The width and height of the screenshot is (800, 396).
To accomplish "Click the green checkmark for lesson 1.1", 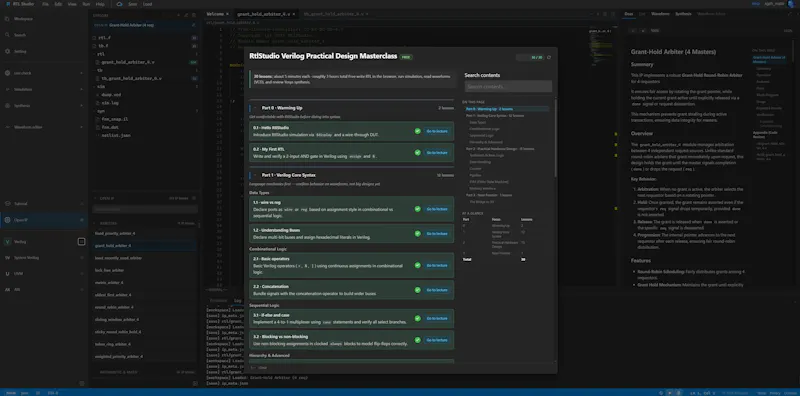I will click(417, 209).
